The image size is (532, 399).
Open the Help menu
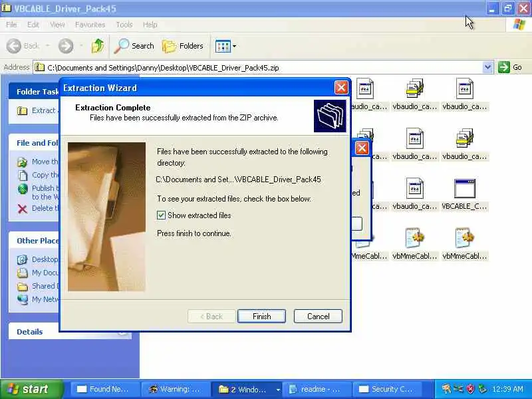point(150,25)
